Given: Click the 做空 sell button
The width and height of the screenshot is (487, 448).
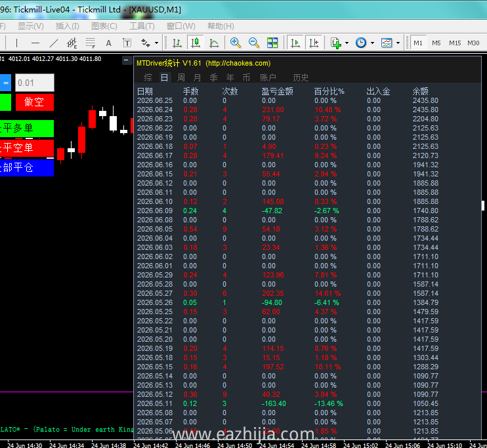Looking at the screenshot, I should click(35, 102).
